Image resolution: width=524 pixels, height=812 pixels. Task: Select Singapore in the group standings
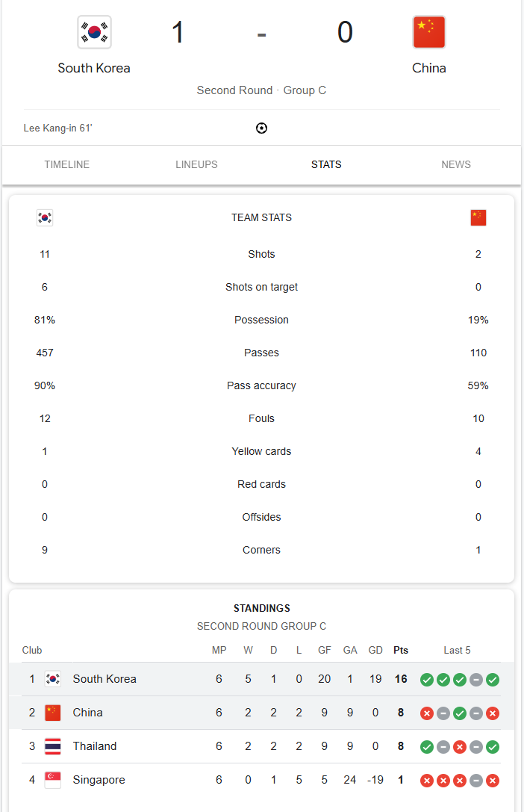point(99,780)
